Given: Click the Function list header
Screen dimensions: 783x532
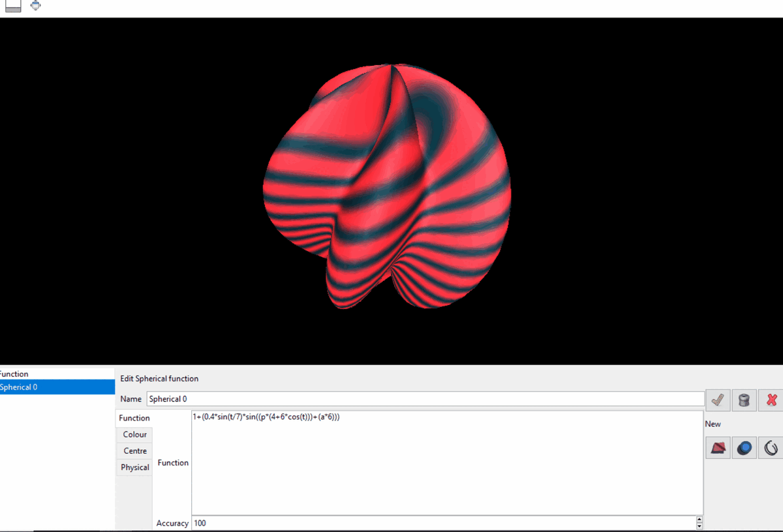Looking at the screenshot, I should point(57,374).
